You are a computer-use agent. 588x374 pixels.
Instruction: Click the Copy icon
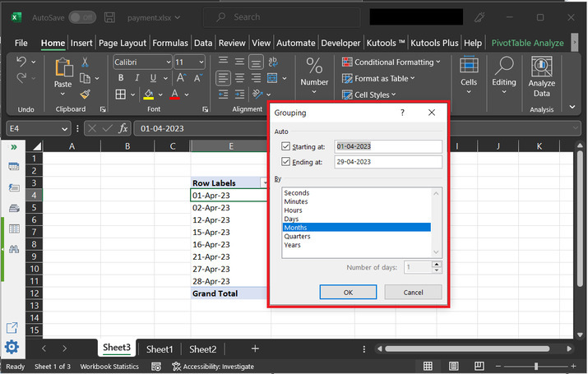pos(86,78)
